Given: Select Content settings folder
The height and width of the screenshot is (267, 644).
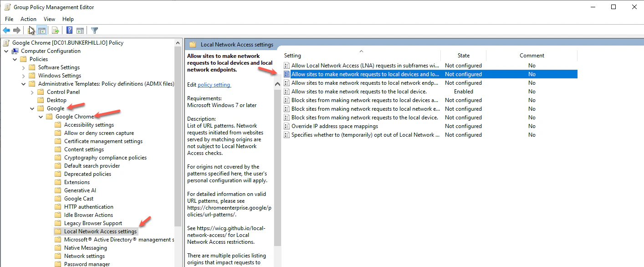Looking at the screenshot, I should coord(84,149).
